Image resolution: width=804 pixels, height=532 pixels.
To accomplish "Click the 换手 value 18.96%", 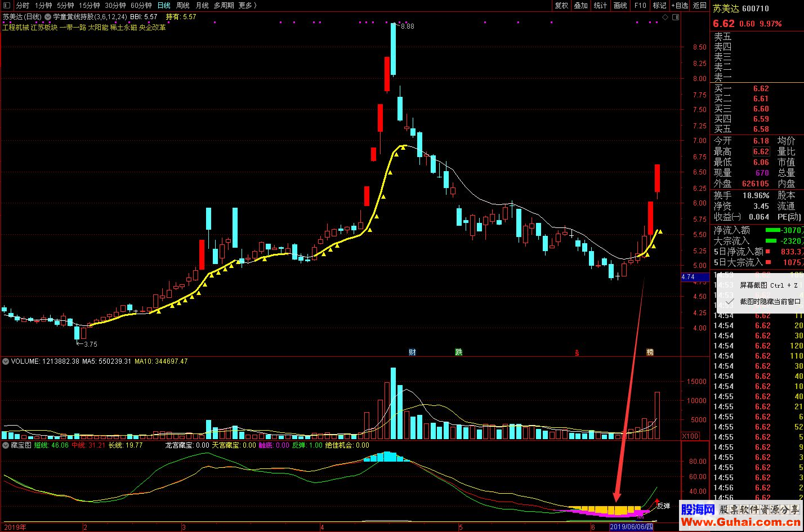I will [x=756, y=195].
